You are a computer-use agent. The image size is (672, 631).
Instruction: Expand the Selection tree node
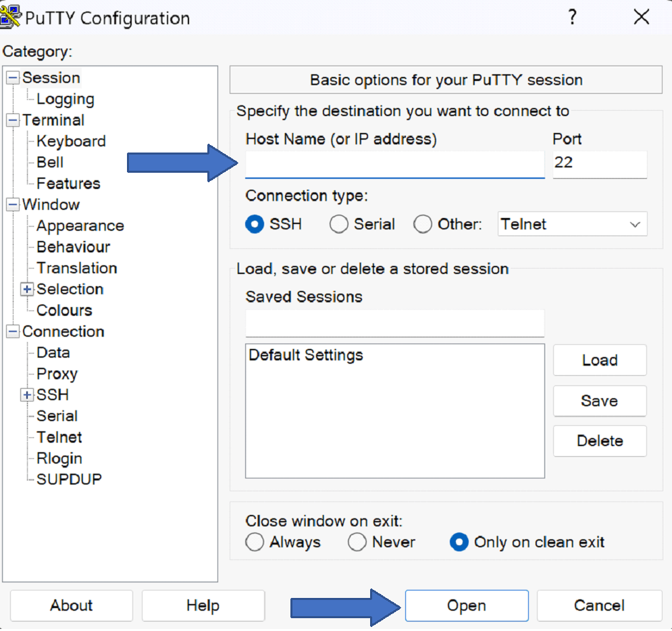click(x=27, y=290)
